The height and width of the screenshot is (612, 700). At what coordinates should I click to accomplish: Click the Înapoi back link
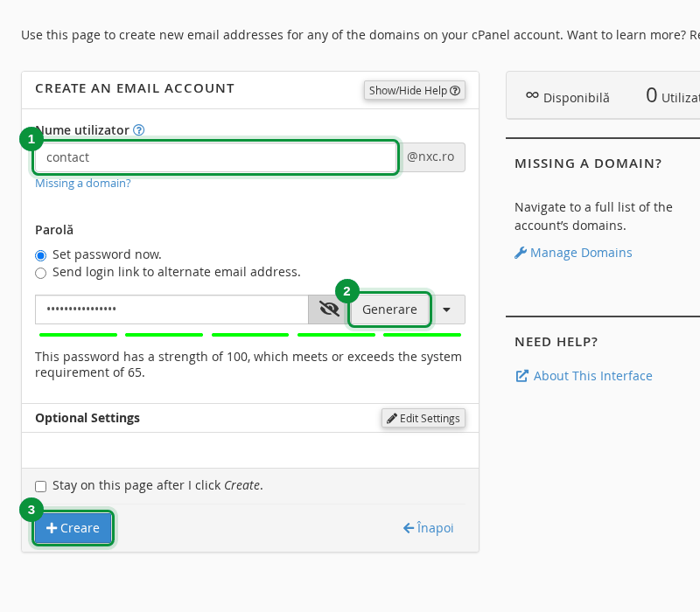tap(428, 528)
